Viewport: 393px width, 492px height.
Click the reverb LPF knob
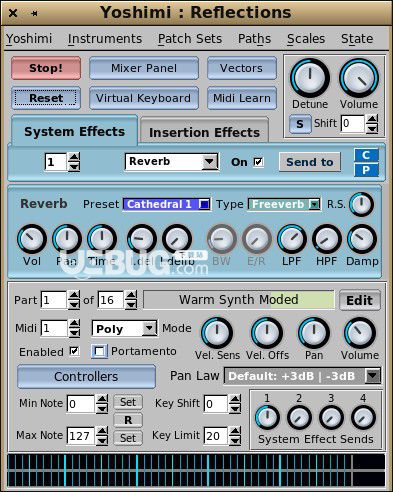[x=292, y=239]
